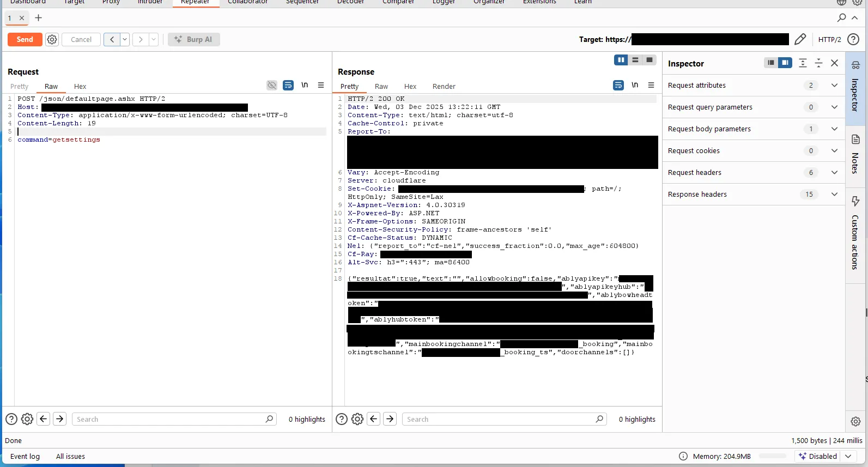This screenshot has width=868, height=467.
Task: Focus the Request search field
Action: click(174, 419)
